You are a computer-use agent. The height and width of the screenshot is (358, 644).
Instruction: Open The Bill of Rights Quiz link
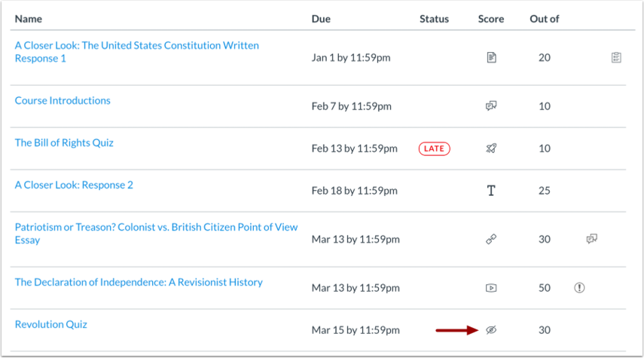[64, 142]
